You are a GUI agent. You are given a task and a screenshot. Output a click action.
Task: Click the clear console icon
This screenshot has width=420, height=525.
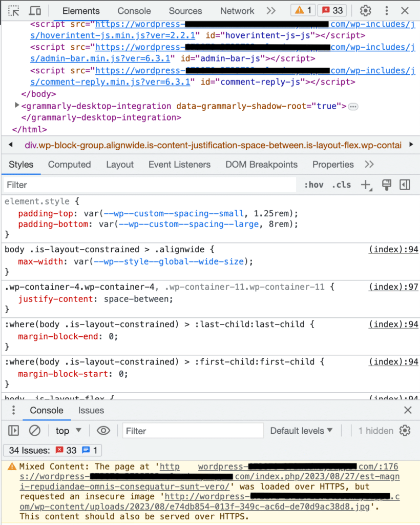point(34,431)
